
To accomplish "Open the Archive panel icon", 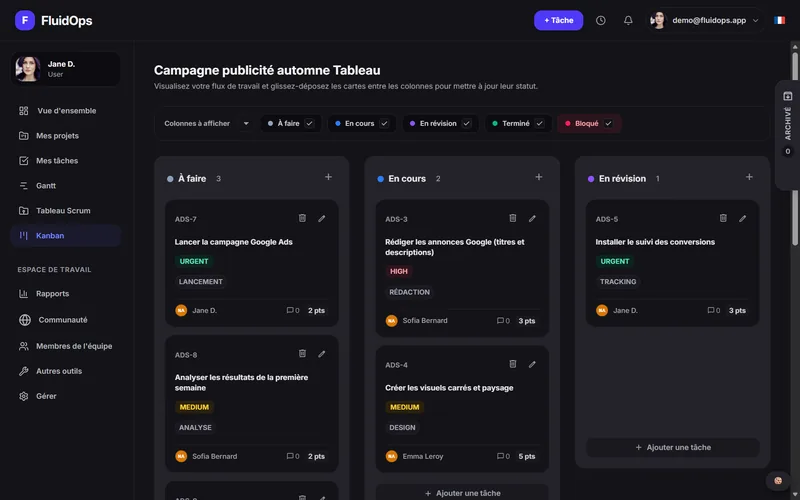I will click(788, 96).
